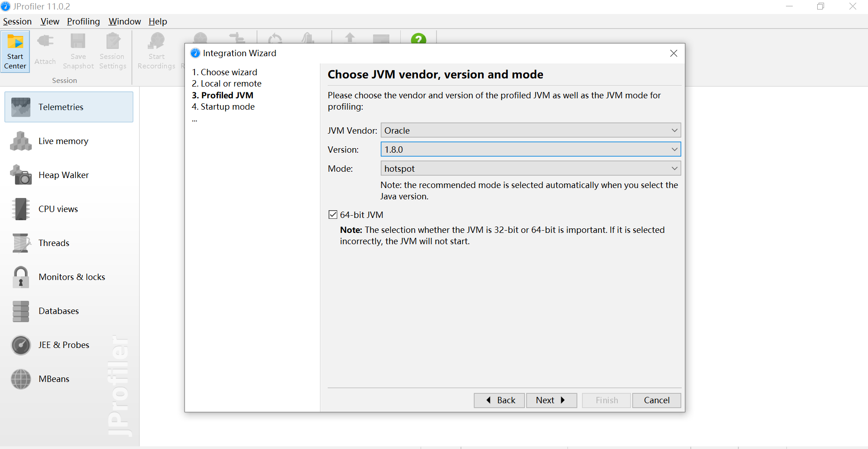Open the JVM Vendor dropdown
This screenshot has width=868, height=449.
[x=531, y=130]
